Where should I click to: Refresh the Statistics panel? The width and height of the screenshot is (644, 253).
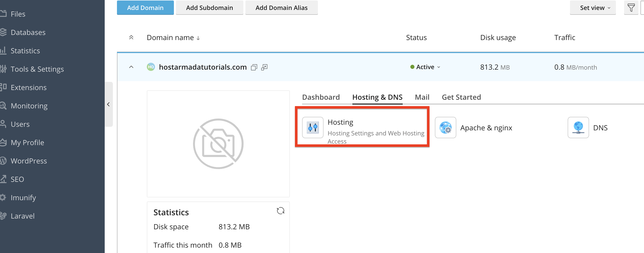point(280,211)
